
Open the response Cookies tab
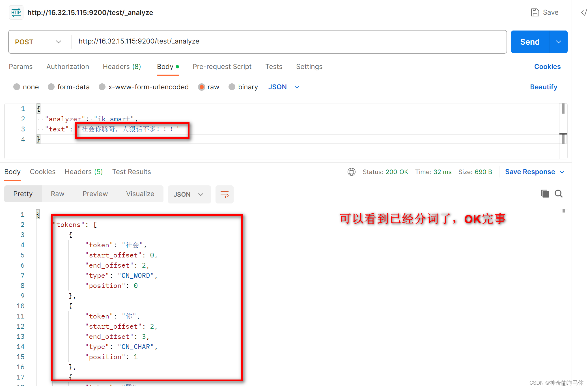43,172
